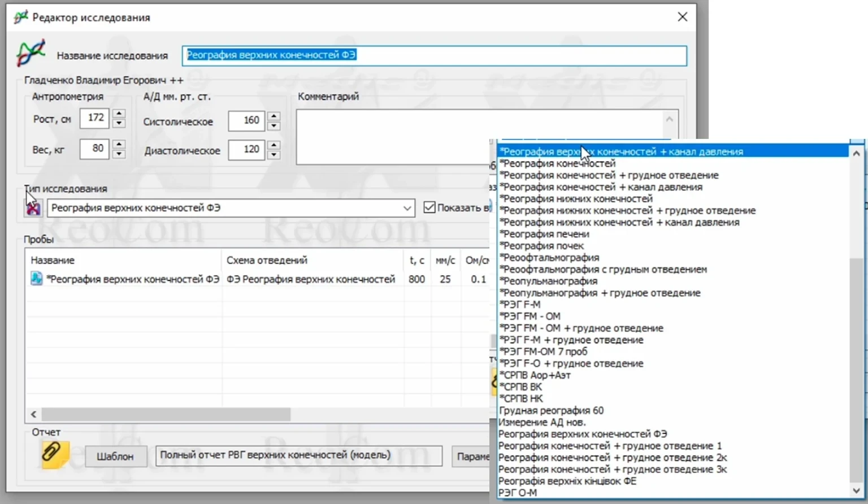Click the Диастолическое field showing 120

[x=246, y=150]
